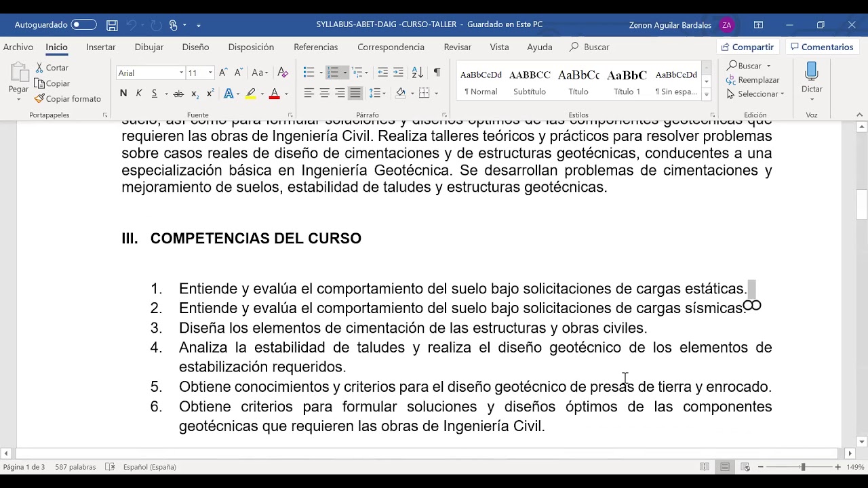Click the line spacing icon
868x488 pixels.
[x=375, y=94]
